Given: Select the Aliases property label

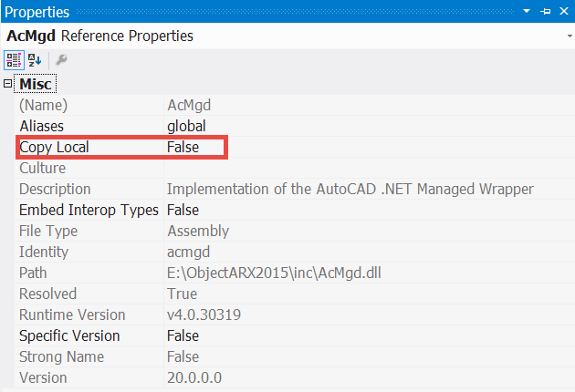Looking at the screenshot, I should [x=41, y=126].
